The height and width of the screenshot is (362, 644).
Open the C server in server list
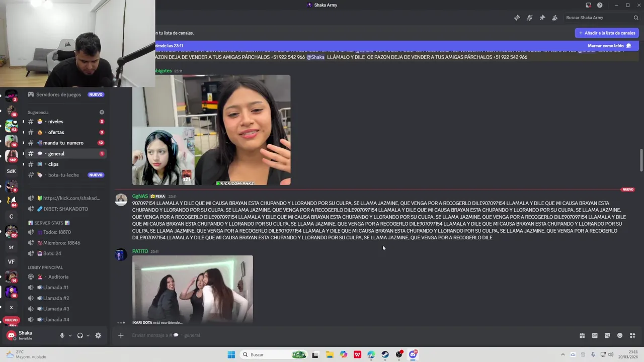tap(11, 217)
